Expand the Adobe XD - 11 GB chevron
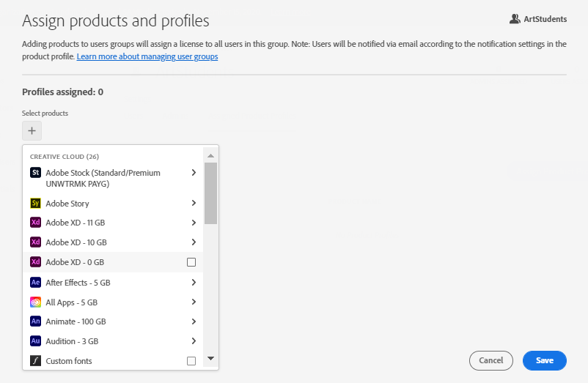The width and height of the screenshot is (588, 383). [193, 223]
